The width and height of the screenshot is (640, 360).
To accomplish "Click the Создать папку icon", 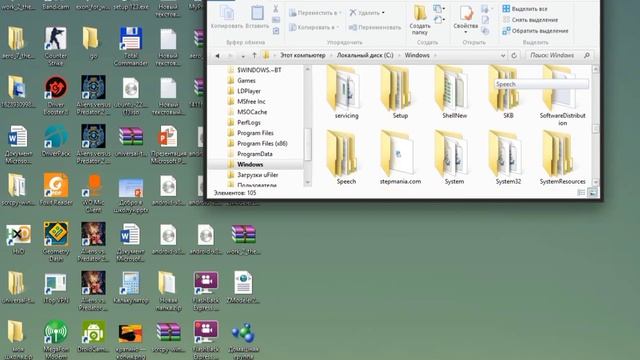I will tap(420, 20).
